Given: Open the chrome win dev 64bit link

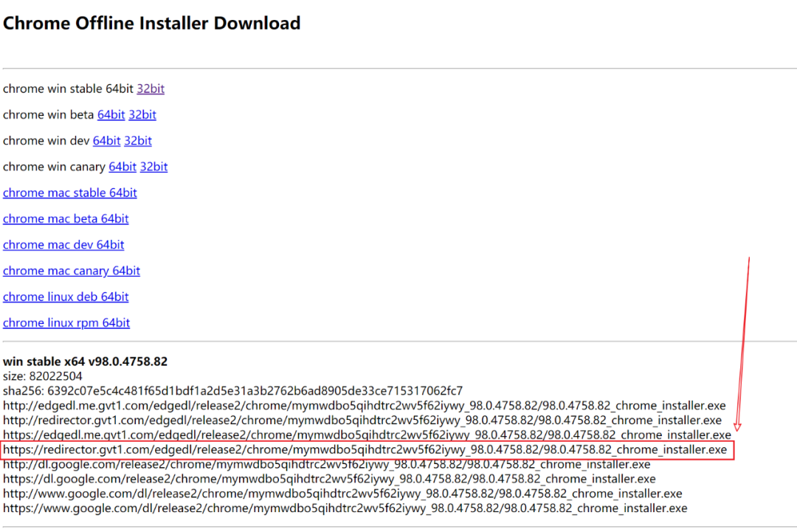Looking at the screenshot, I should pos(106,141).
